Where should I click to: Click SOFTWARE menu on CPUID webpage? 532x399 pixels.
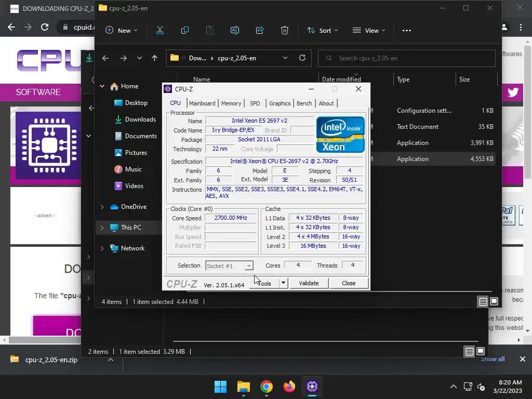[38, 92]
